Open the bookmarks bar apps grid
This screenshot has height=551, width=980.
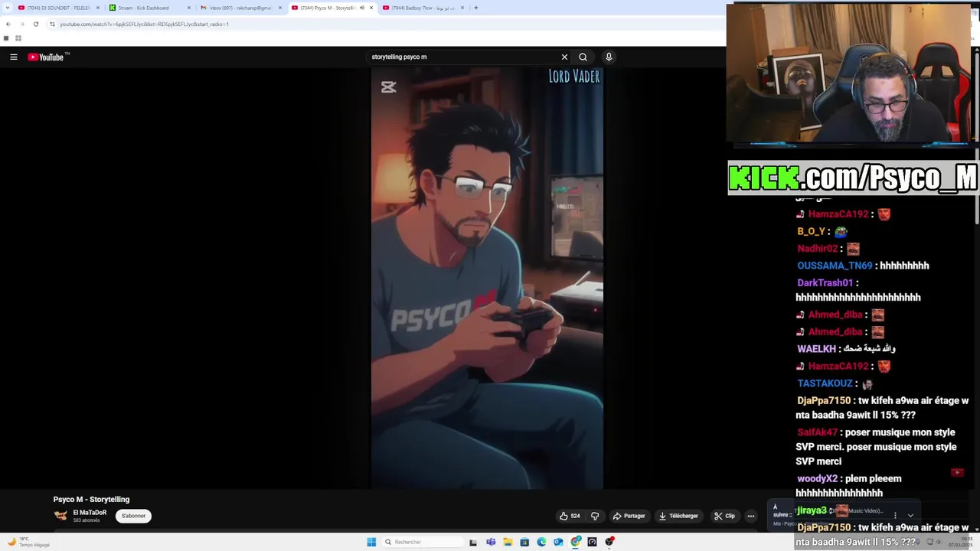tap(18, 38)
